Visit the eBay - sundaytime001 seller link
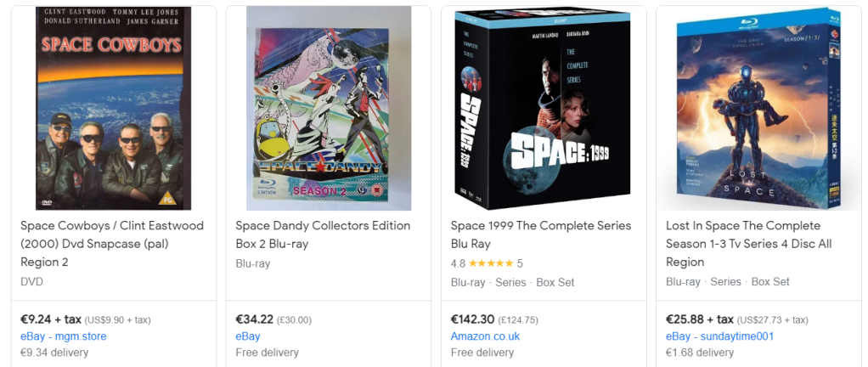This screenshot has height=367, width=868. coord(719,336)
